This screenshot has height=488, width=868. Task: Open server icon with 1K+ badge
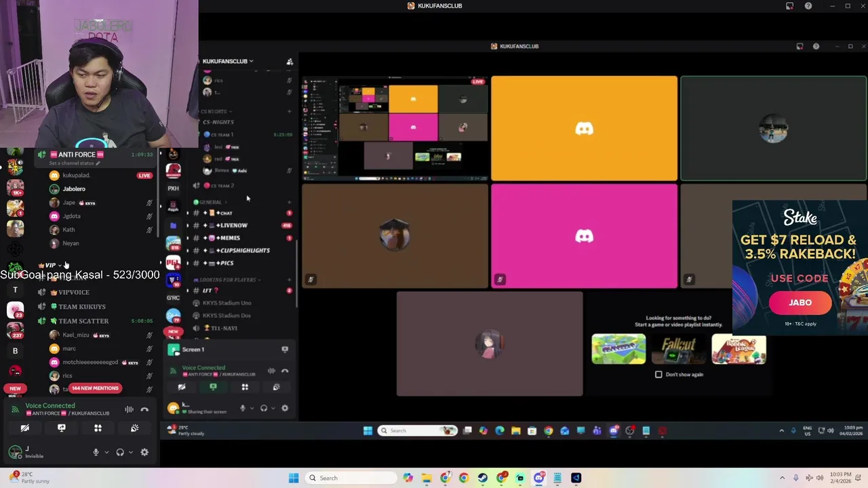click(x=15, y=188)
